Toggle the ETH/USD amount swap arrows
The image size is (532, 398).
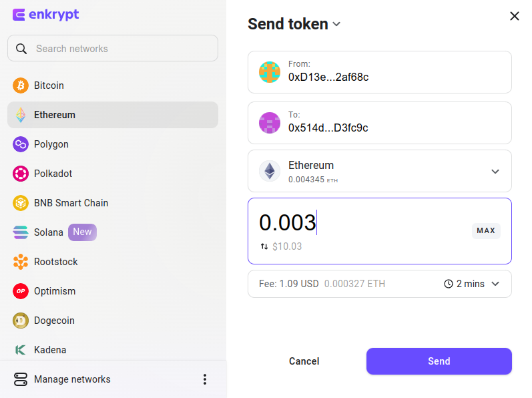264,246
